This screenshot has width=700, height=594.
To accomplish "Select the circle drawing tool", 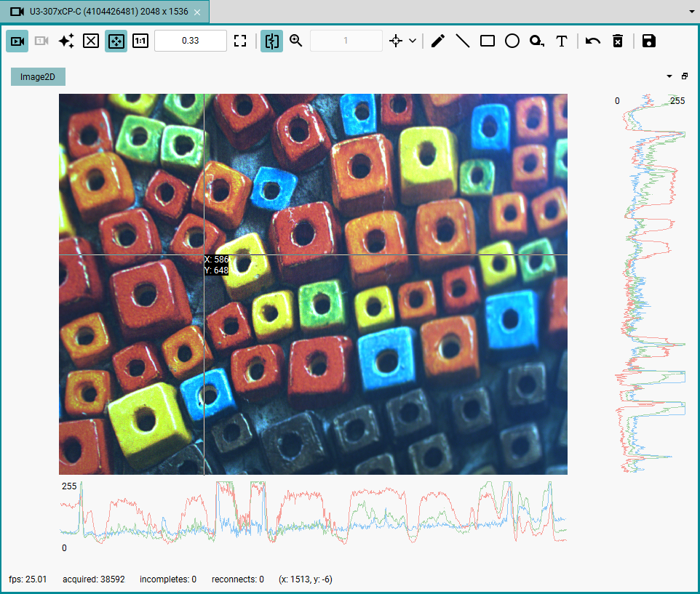I will coord(512,41).
